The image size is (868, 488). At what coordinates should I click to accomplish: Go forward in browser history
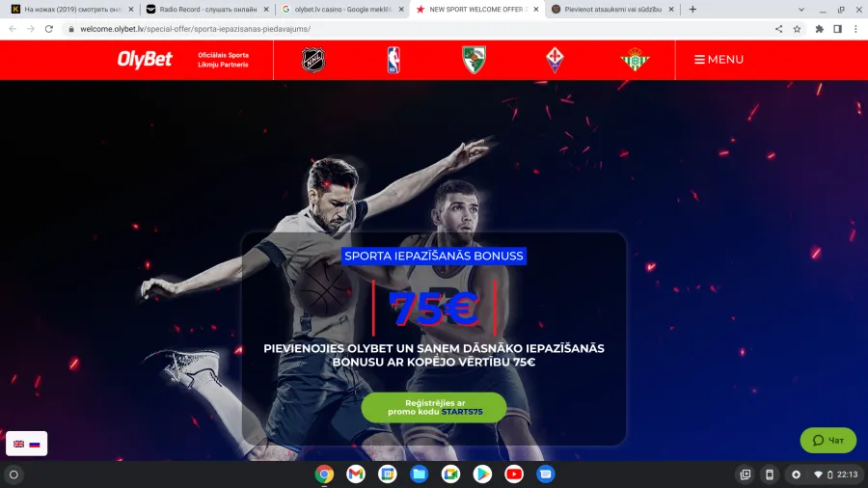click(31, 29)
